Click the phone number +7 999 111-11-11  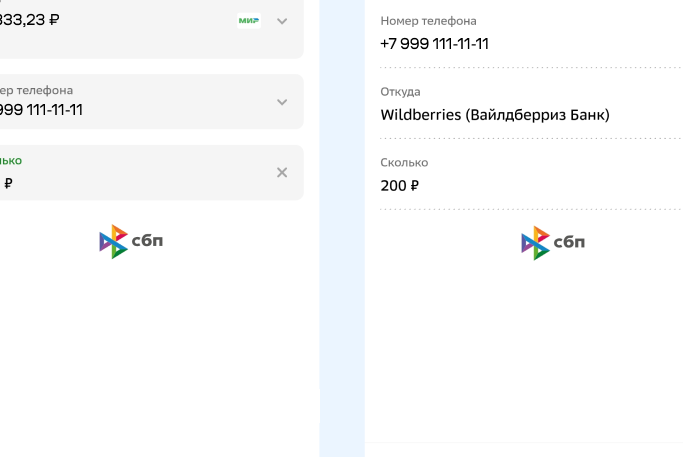(x=434, y=44)
